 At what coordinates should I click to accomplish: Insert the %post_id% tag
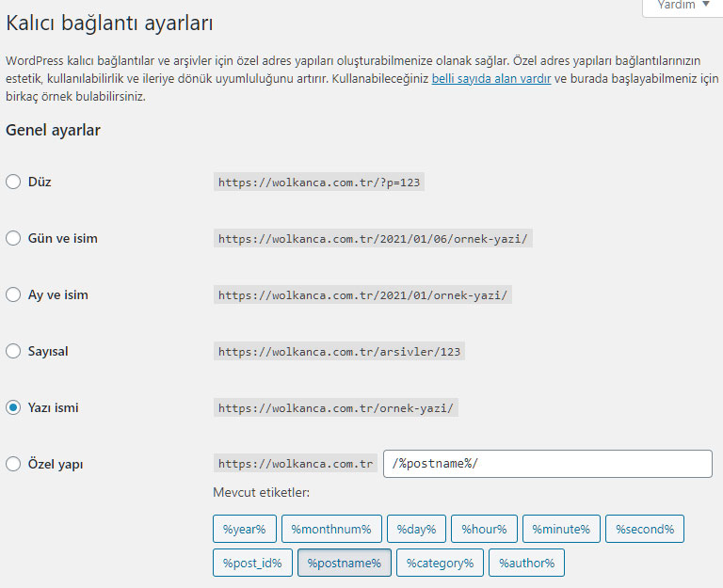click(x=252, y=563)
